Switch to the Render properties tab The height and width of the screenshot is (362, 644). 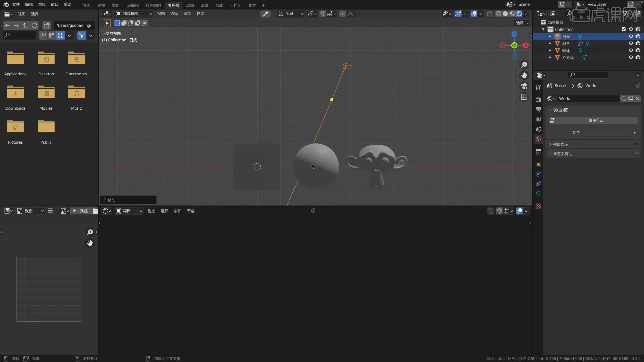click(x=538, y=100)
